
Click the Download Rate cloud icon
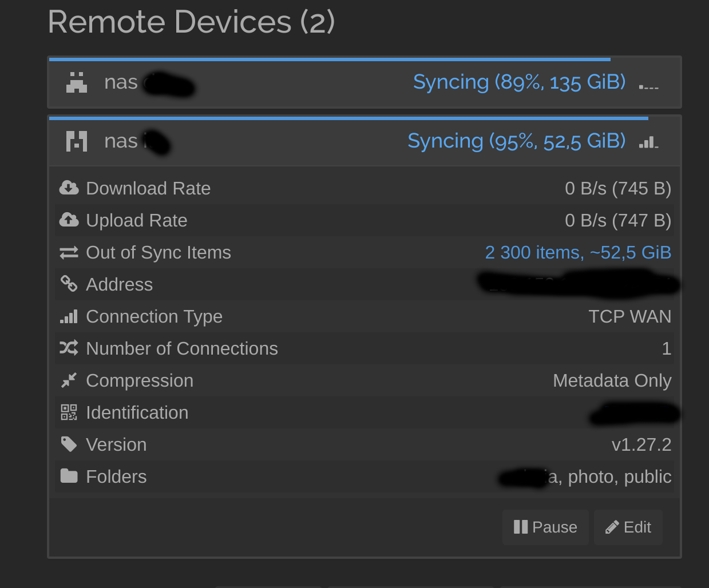coord(69,188)
